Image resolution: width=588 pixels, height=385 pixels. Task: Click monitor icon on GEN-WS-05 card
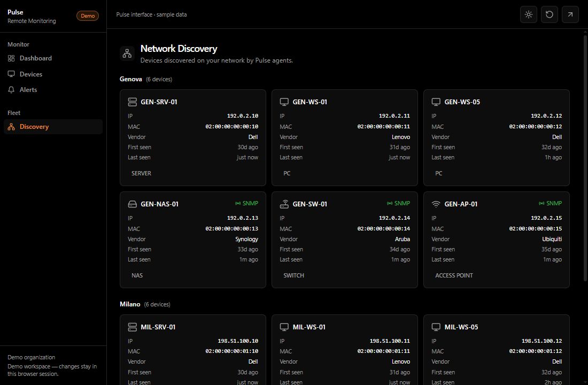pyautogui.click(x=436, y=102)
